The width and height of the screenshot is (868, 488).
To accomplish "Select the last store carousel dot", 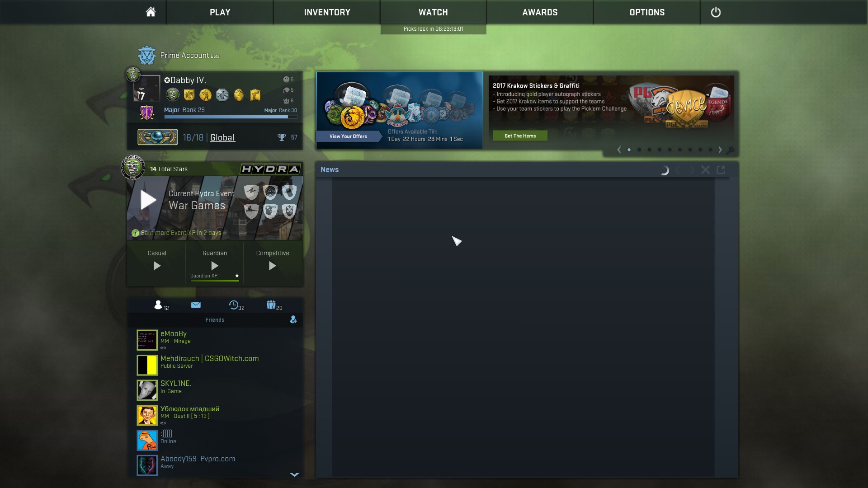I will 710,150.
